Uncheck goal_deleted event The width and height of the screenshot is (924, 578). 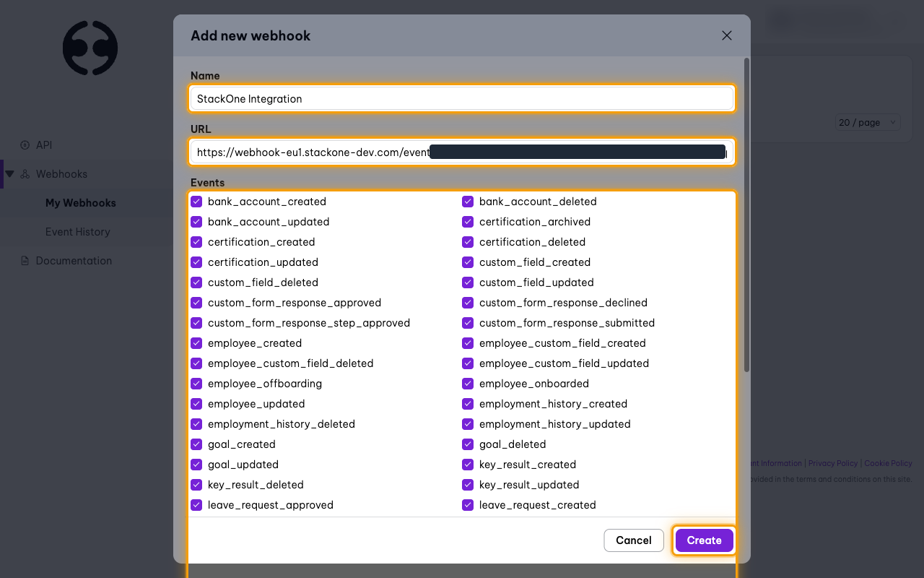(468, 444)
